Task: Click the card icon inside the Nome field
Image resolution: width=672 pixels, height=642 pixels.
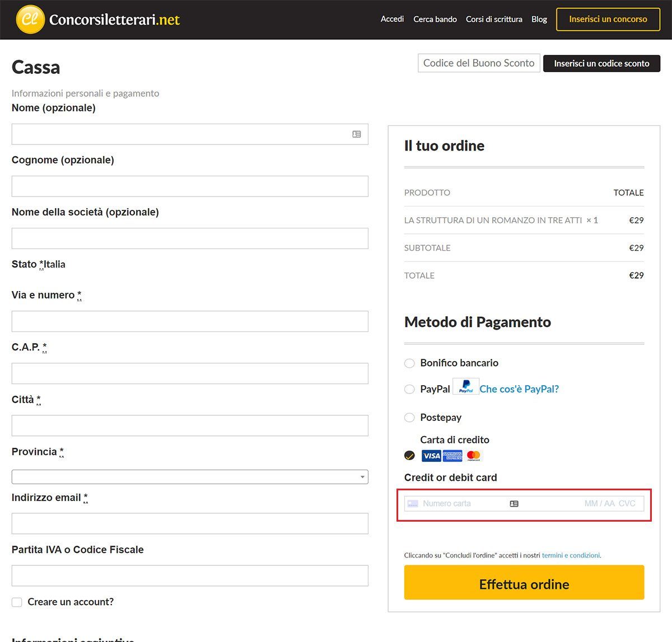Action: pyautogui.click(x=357, y=134)
